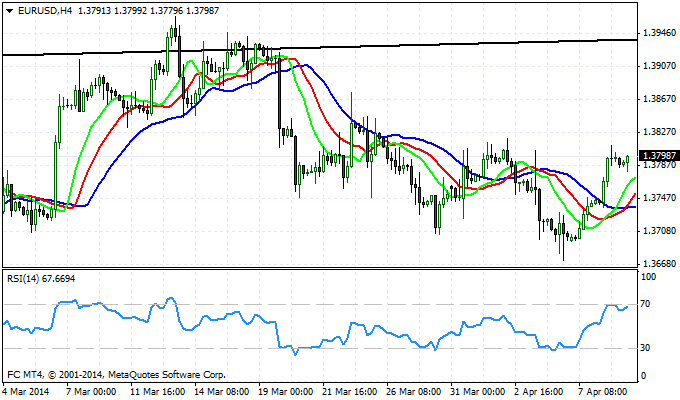
Task: Click the RSI 30 level label
Action: click(645, 348)
